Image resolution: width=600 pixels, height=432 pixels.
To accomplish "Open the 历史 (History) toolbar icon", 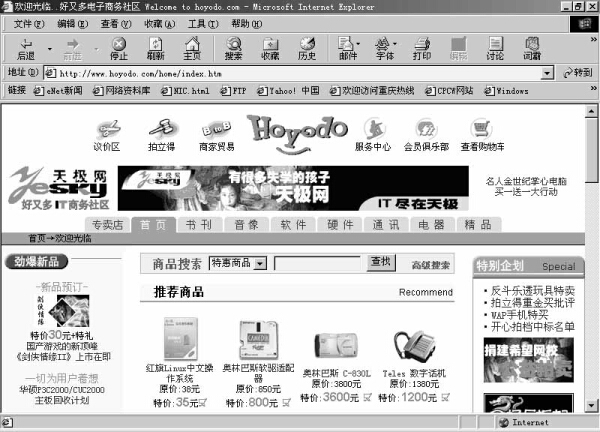I will 307,49.
